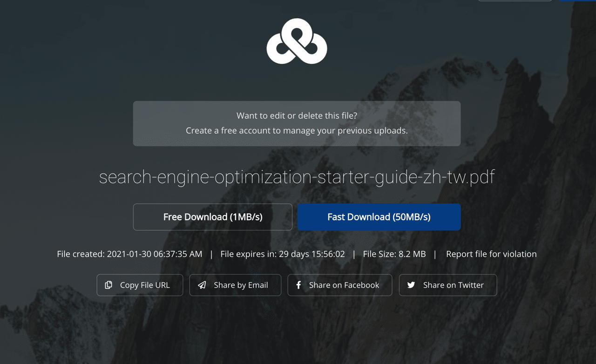Click the search field at top right
The width and height of the screenshot is (596, 364).
[515, 1]
